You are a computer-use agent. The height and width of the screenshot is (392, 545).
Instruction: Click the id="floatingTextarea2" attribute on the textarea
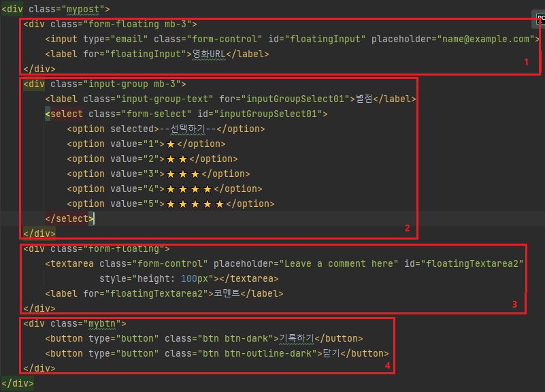point(463,264)
